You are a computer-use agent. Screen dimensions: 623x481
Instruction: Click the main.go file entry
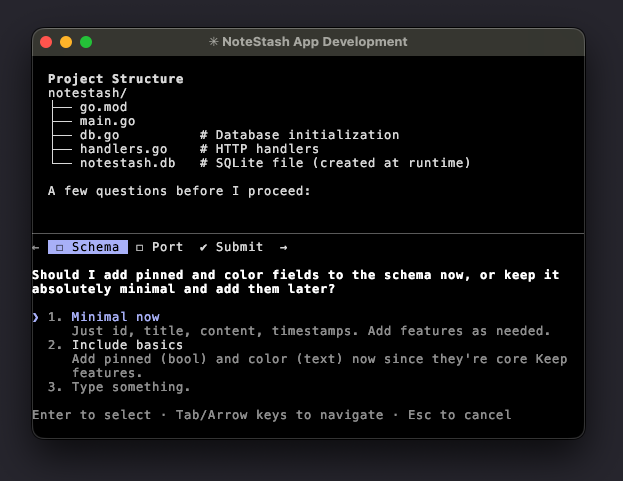pyautogui.click(x=107, y=121)
